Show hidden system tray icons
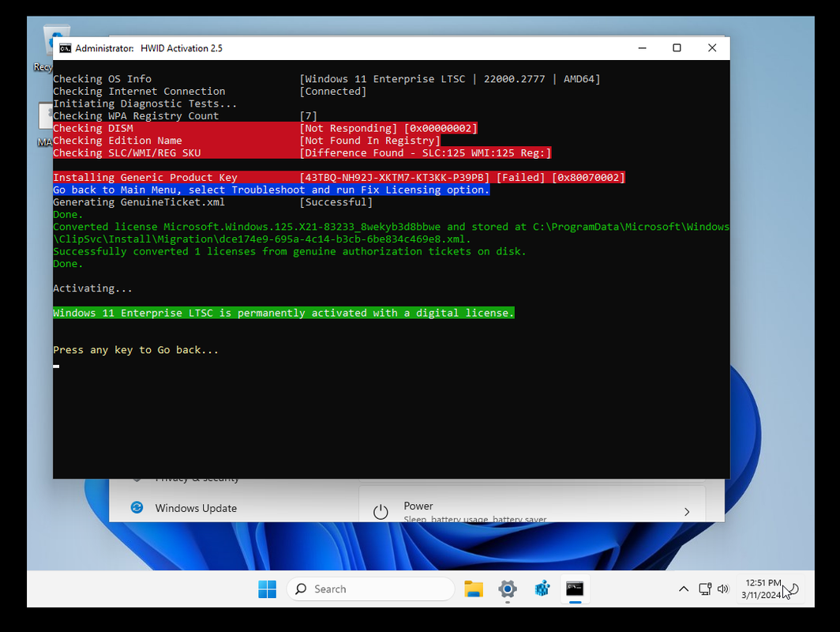This screenshot has width=840, height=632. pos(684,589)
